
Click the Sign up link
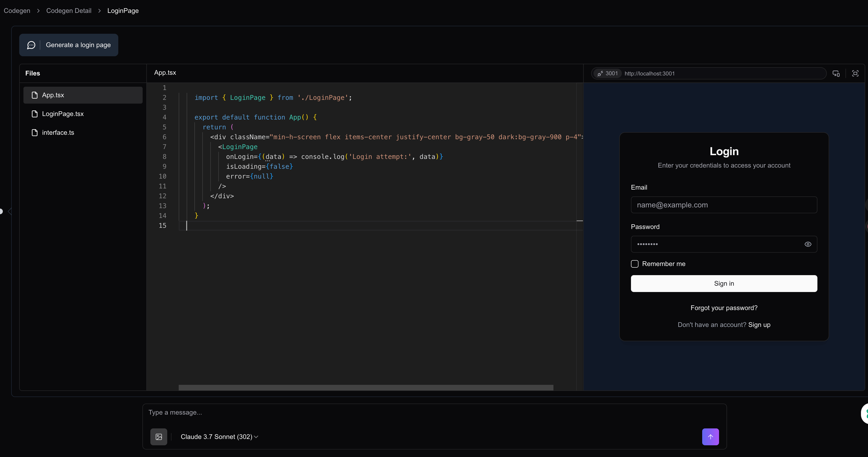click(759, 325)
